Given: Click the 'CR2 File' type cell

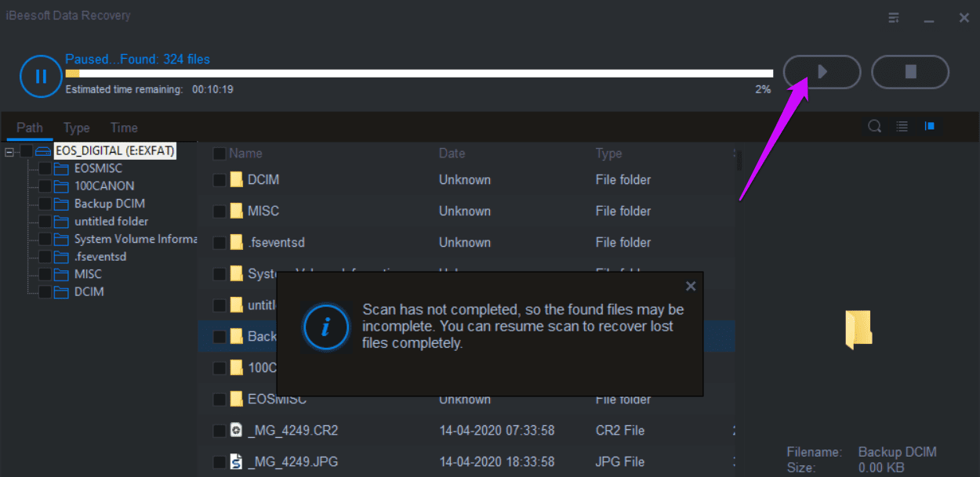Looking at the screenshot, I should 619,430.
